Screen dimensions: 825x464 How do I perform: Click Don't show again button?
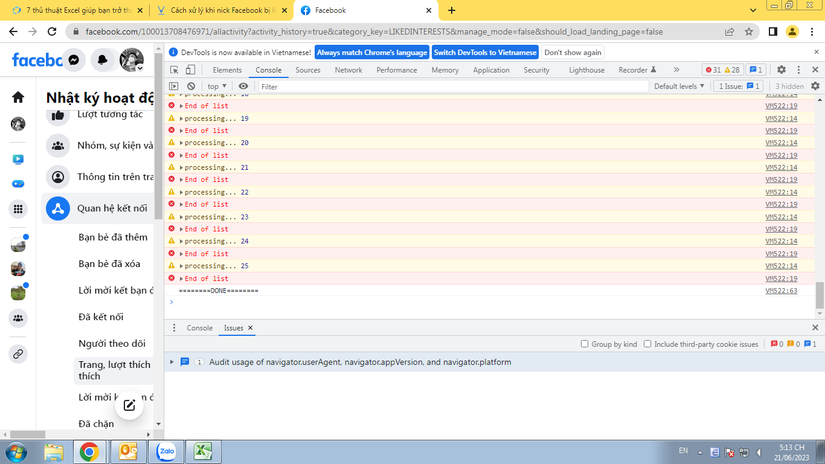pyautogui.click(x=572, y=53)
